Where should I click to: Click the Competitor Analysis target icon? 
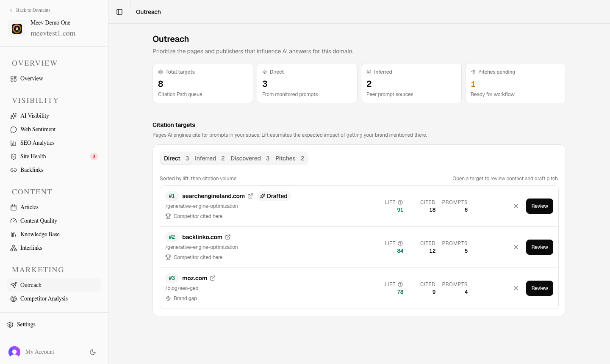14,299
